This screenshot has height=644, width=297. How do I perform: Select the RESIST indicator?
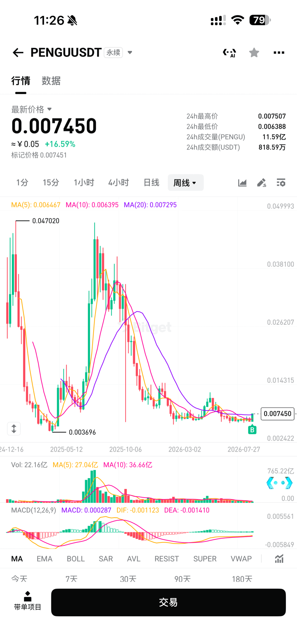coord(166,559)
